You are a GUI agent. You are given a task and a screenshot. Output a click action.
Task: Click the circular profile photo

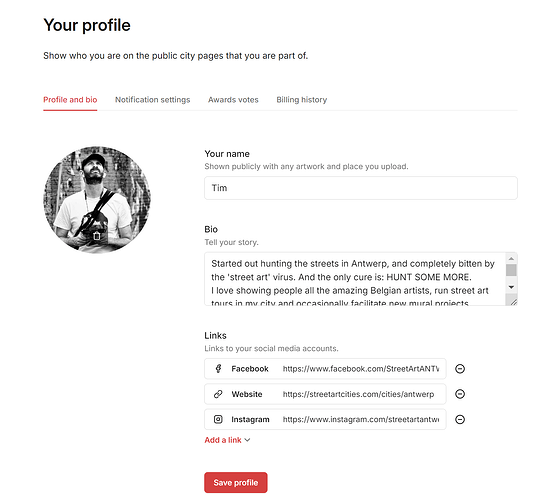tap(97, 200)
